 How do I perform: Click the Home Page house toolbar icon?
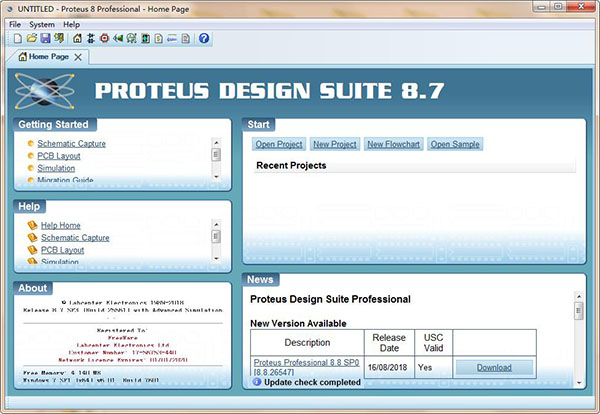pos(77,38)
